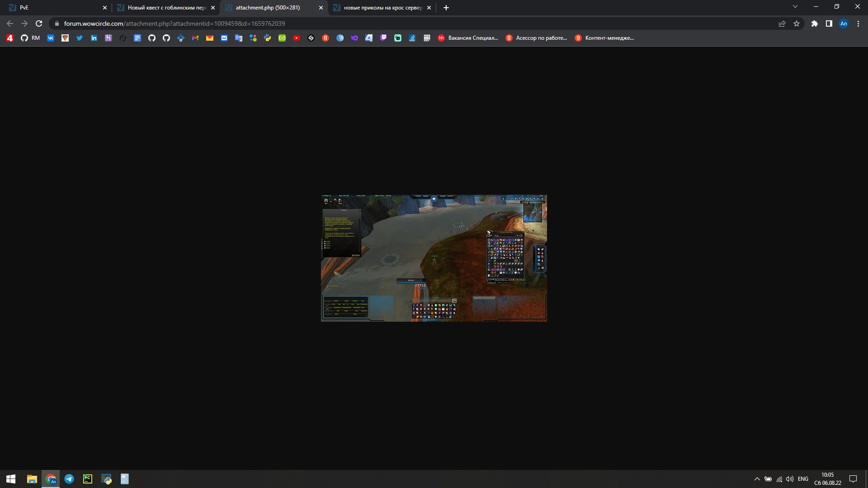
Task: Open Telegram from the taskbar
Action: (x=69, y=479)
